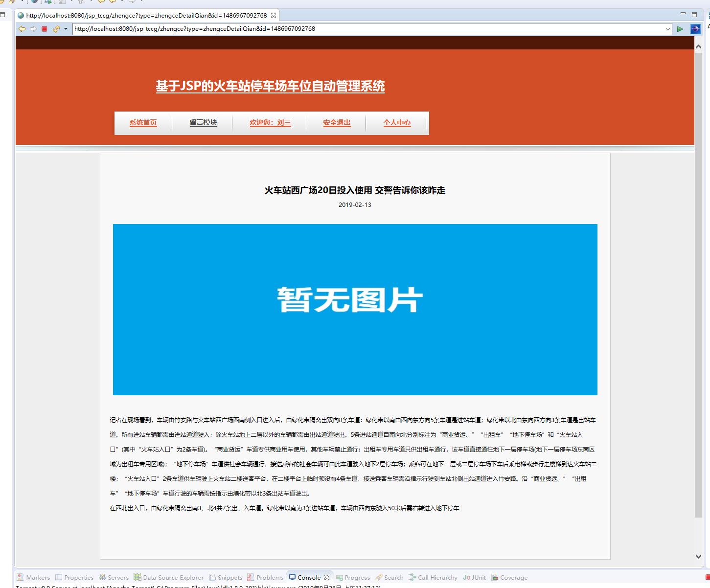
Task: Click the globe icon on the browser tab
Action: pyautogui.click(x=20, y=15)
